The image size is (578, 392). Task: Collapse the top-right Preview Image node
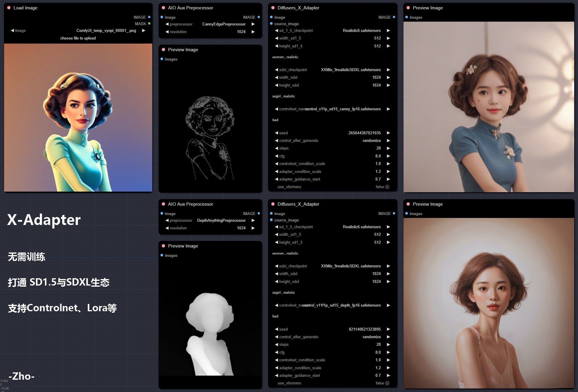pos(408,8)
